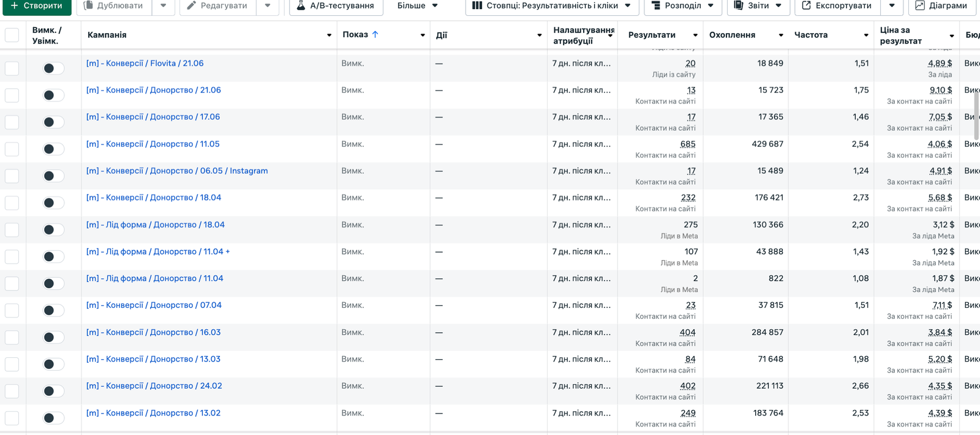The image size is (980, 435).
Task: Click the Розподіл breakdown icon
Action: [655, 6]
